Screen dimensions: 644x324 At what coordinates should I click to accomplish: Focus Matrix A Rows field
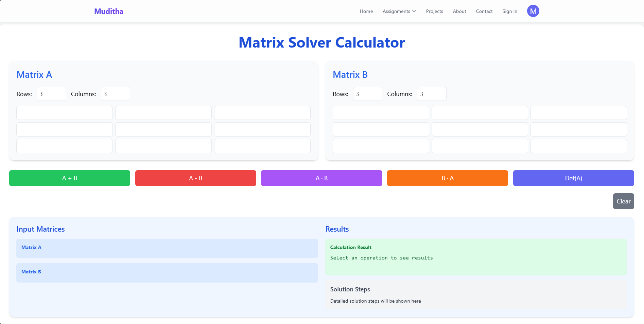[51, 94]
